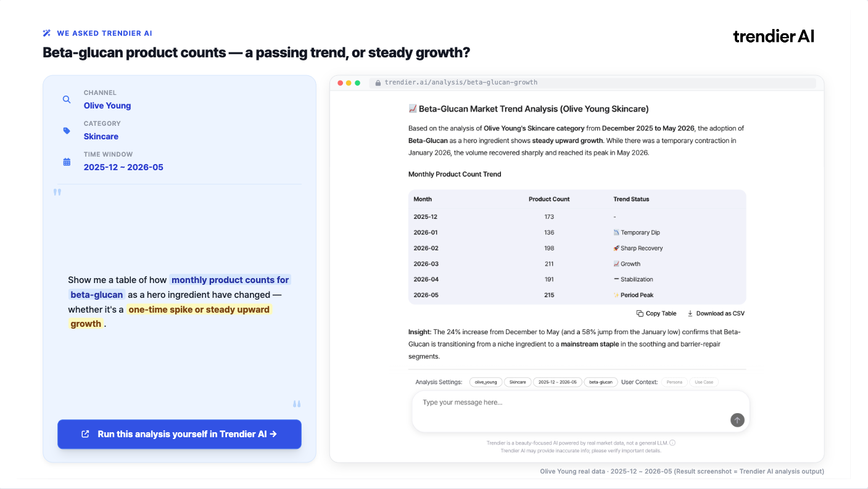This screenshot has width=868, height=489.
Task: Click the chart icon in the Growth row
Action: point(616,264)
